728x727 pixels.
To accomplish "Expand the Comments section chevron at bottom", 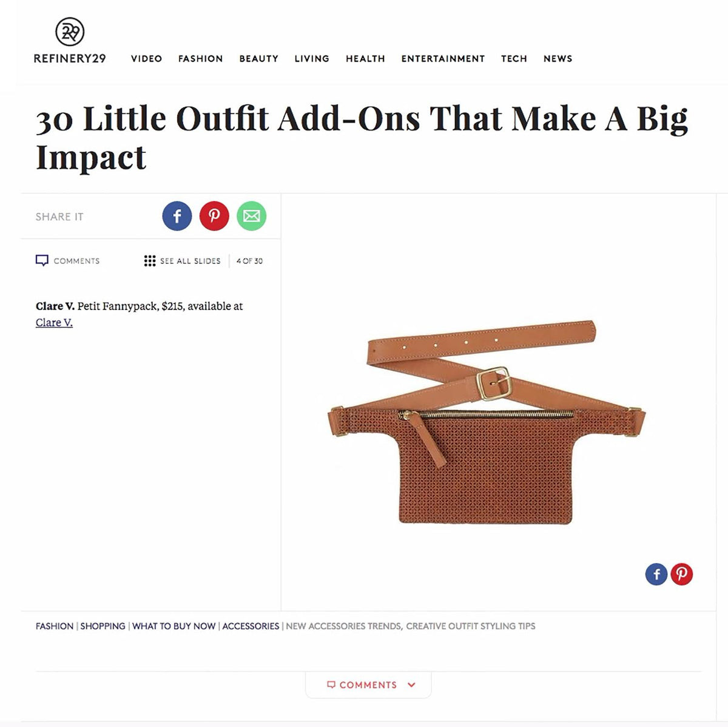I will point(411,685).
